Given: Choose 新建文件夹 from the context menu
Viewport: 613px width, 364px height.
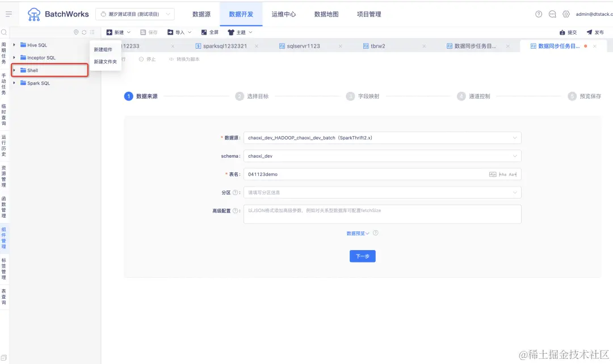Looking at the screenshot, I should pyautogui.click(x=105, y=62).
